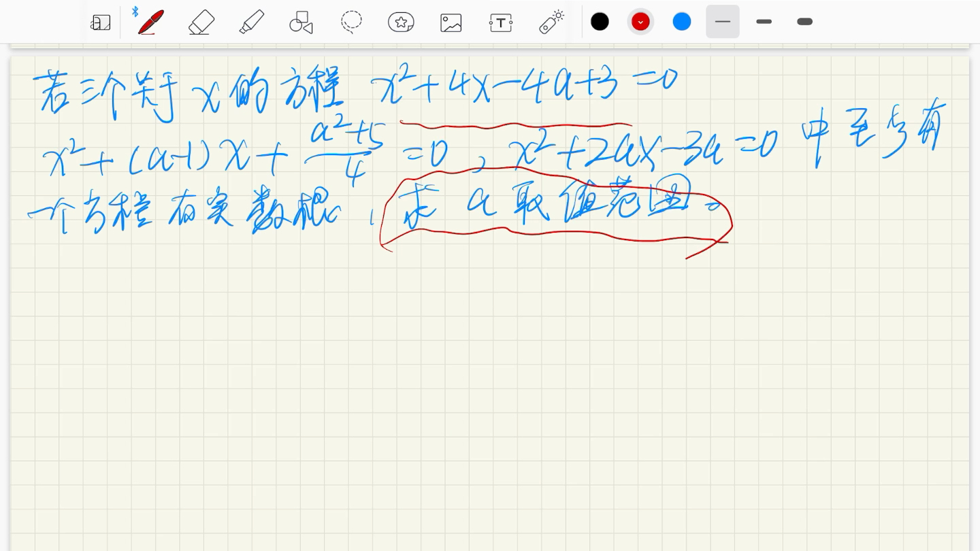
Task: Select the red Pen tool
Action: [150, 22]
